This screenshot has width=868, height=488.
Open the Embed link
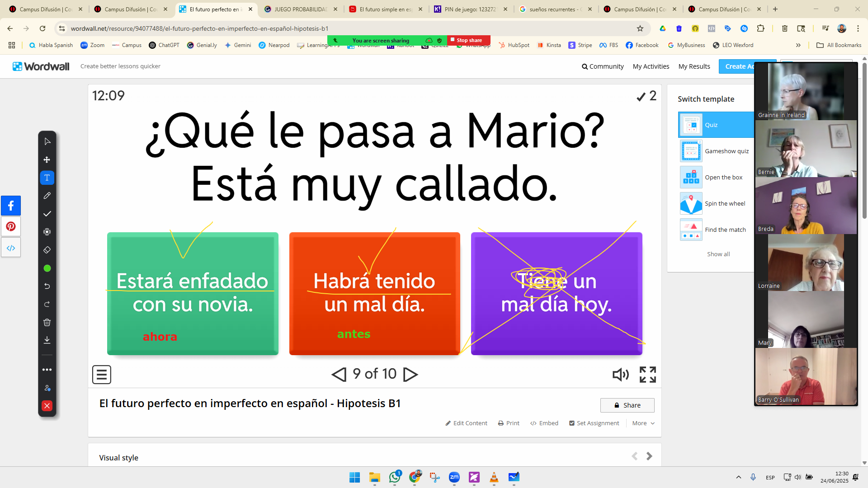(x=544, y=423)
